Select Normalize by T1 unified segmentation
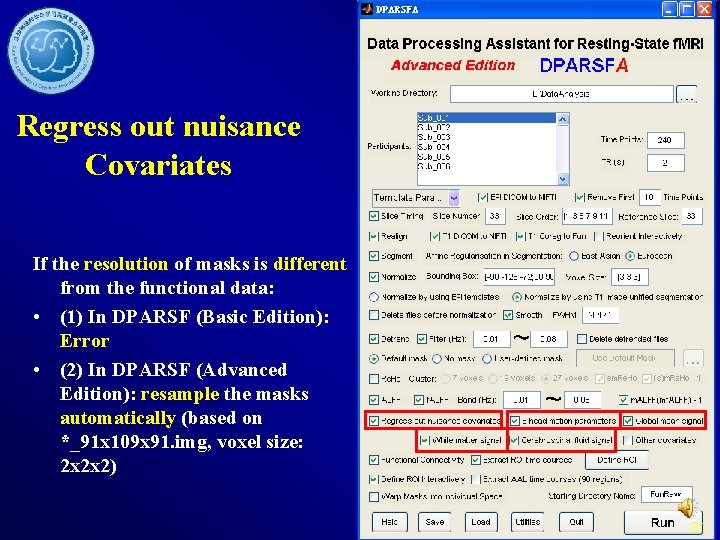 click(517, 297)
